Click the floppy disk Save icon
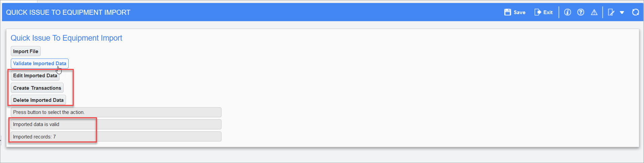The image size is (644, 163). tap(507, 12)
